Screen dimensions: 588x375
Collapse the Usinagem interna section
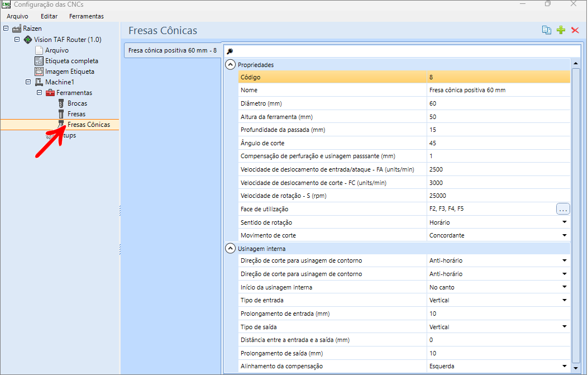point(230,249)
